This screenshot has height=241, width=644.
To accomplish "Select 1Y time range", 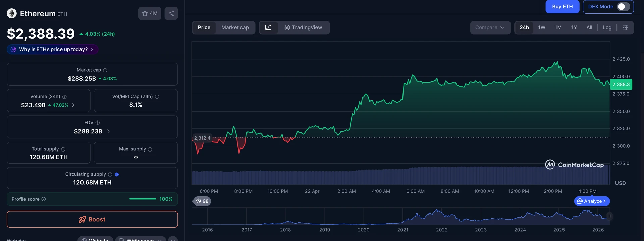I will point(574,27).
